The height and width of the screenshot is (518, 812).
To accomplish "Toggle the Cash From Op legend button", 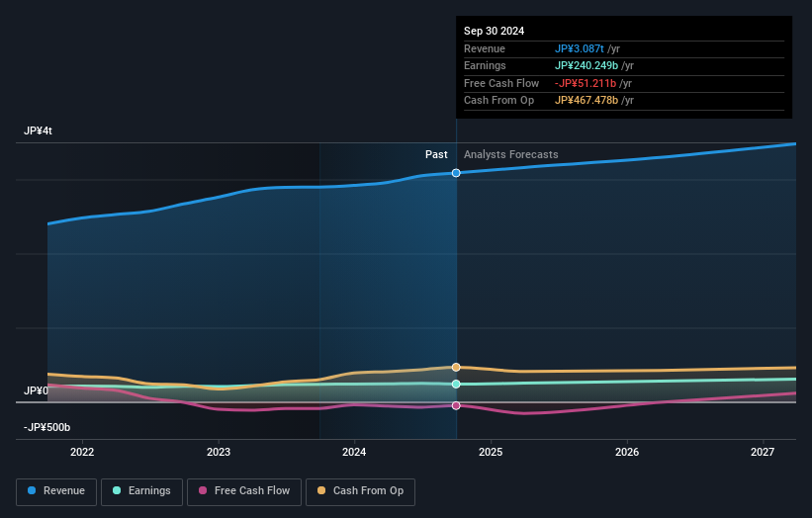I will pos(360,491).
